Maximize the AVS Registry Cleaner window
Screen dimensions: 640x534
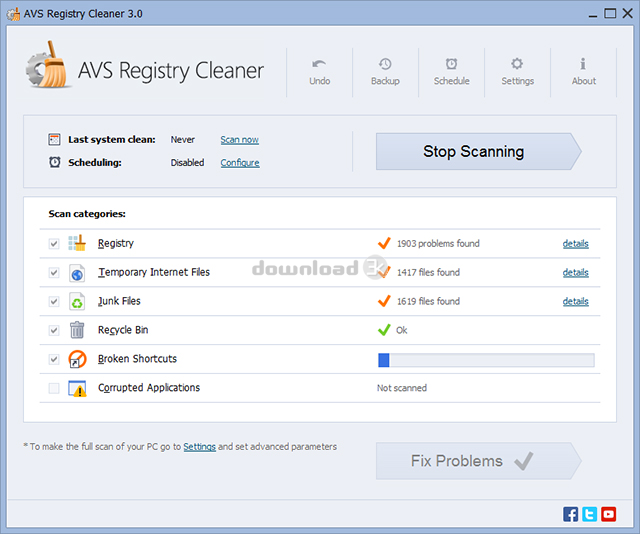click(610, 13)
